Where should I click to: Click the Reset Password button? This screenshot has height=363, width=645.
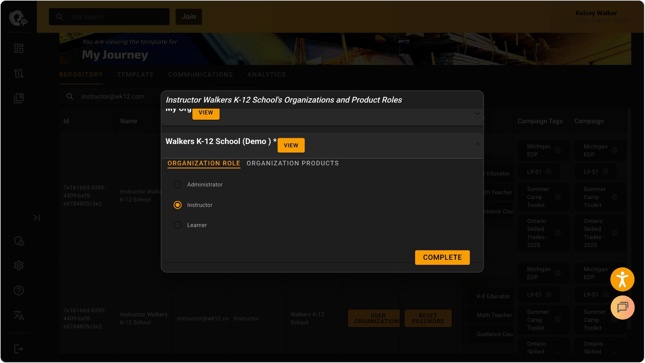[x=428, y=318]
